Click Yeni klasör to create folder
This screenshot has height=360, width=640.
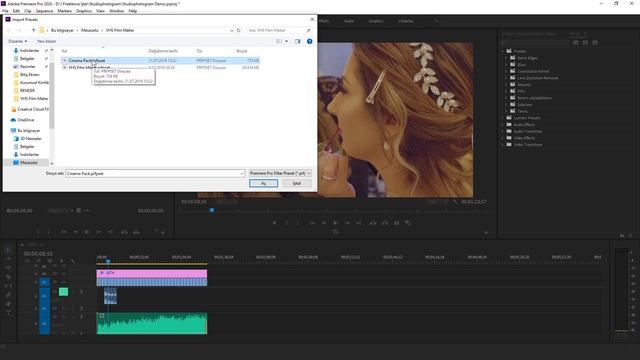pyautogui.click(x=47, y=41)
